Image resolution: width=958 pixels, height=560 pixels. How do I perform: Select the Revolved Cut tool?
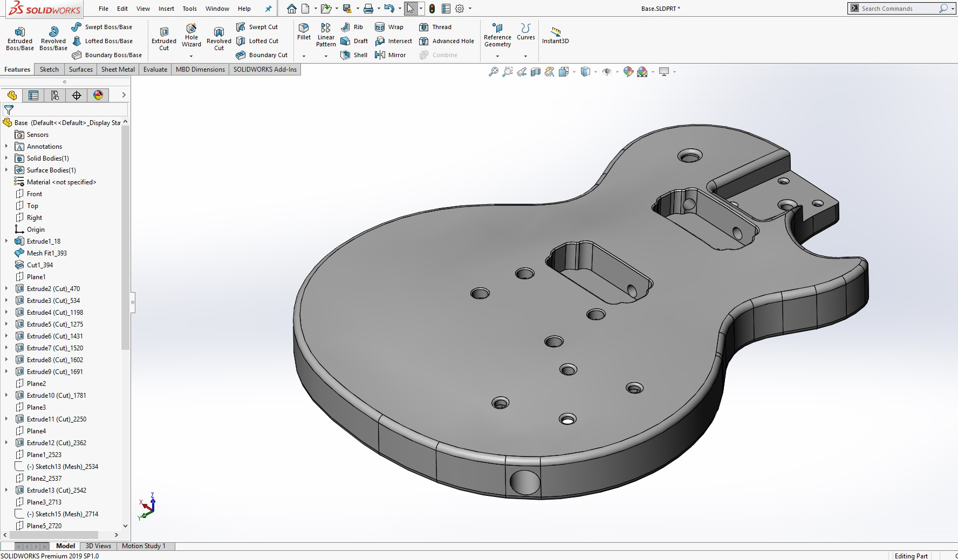218,38
